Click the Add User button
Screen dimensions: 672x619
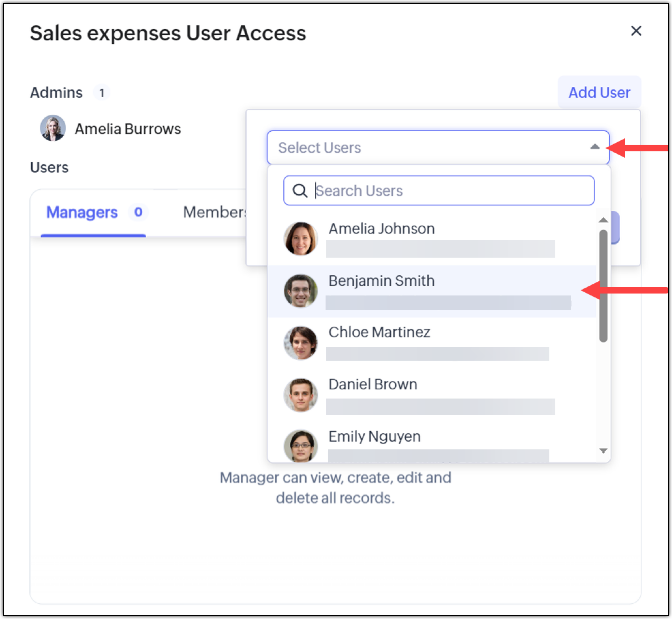pos(599,92)
